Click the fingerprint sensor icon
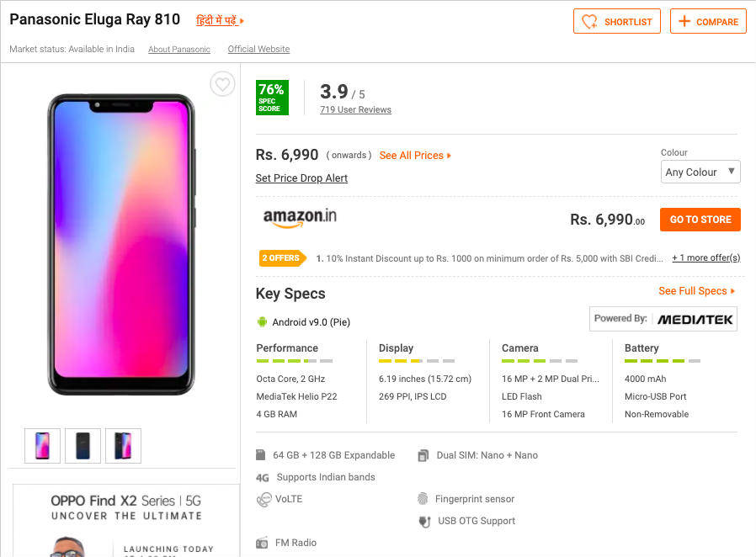Viewport: 756px width, 557px height. coord(423,499)
